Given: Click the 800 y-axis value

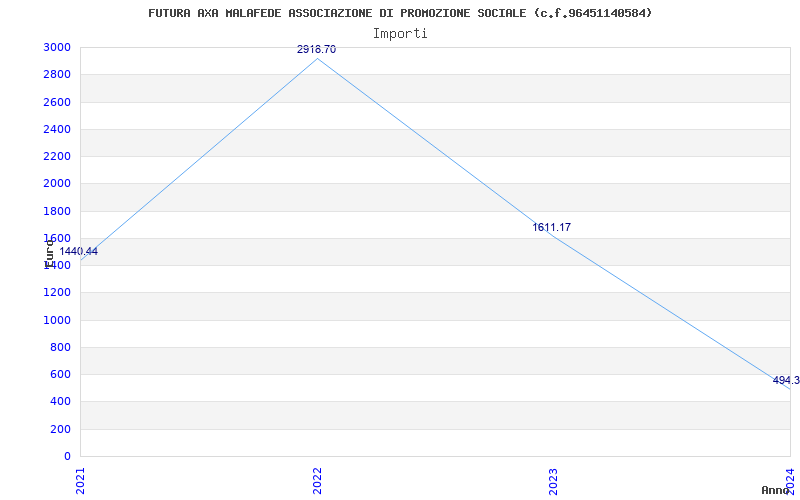Looking at the screenshot, I should pyautogui.click(x=60, y=347).
